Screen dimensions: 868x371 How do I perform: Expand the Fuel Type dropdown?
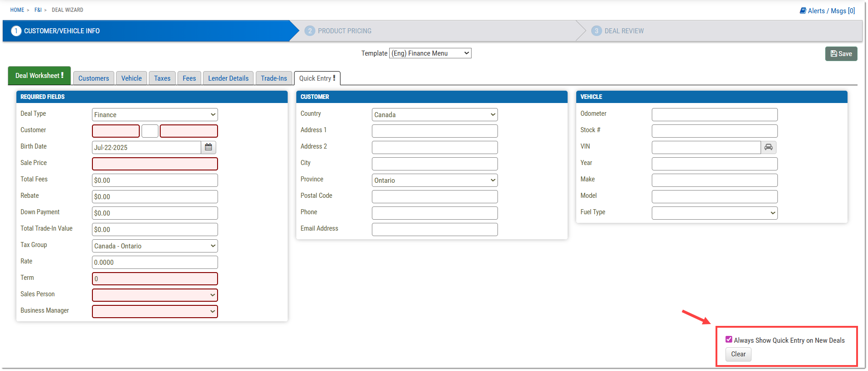[715, 213]
